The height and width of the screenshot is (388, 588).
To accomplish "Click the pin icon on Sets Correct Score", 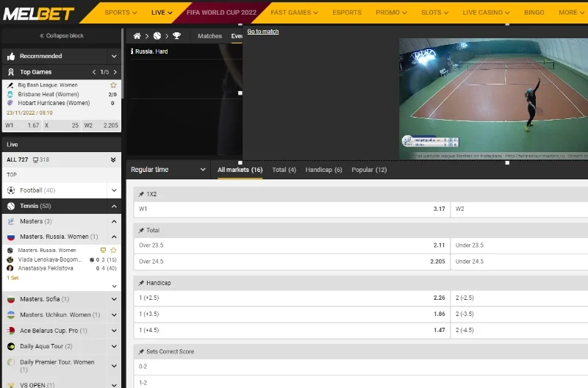I will (x=141, y=351).
